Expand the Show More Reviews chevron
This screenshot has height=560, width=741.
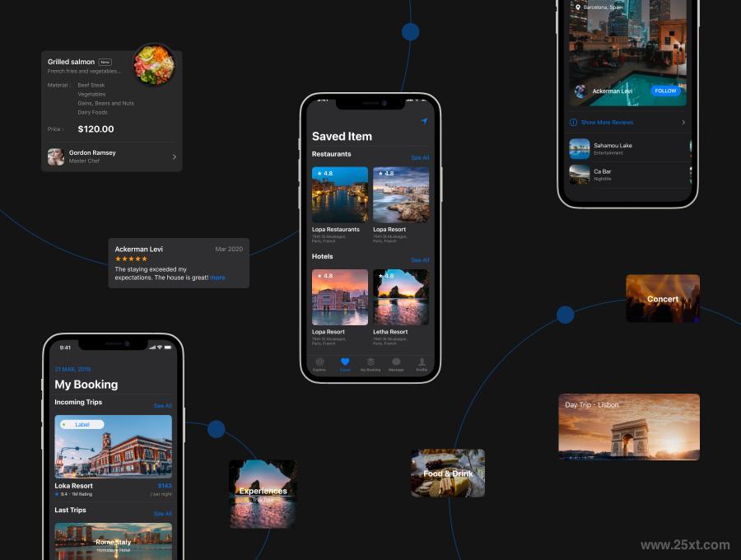point(683,123)
